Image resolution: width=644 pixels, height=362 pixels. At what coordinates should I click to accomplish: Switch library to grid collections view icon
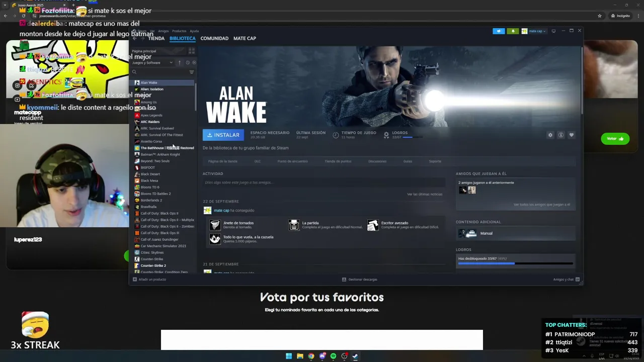pyautogui.click(x=191, y=51)
